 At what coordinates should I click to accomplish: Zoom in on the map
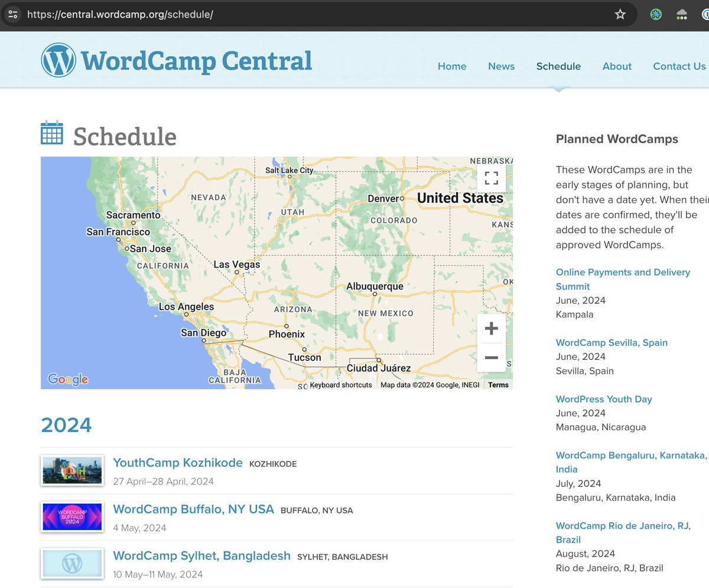coord(491,329)
